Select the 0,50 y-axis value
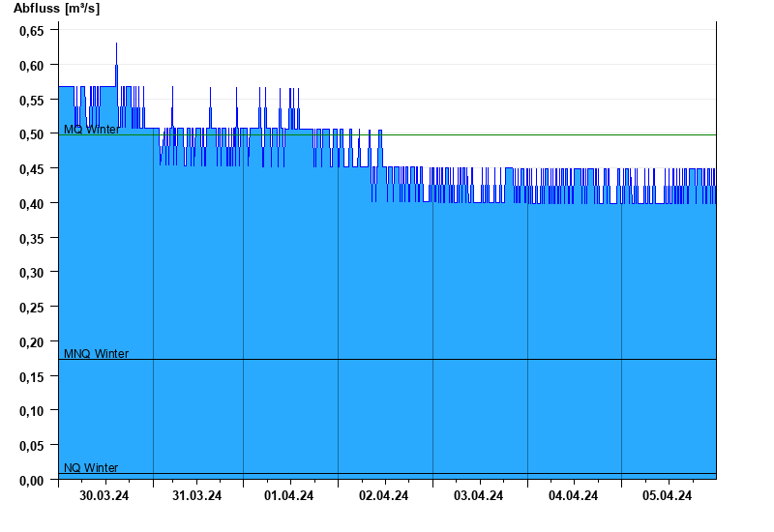Screen dimensions: 774x532 point(32,134)
